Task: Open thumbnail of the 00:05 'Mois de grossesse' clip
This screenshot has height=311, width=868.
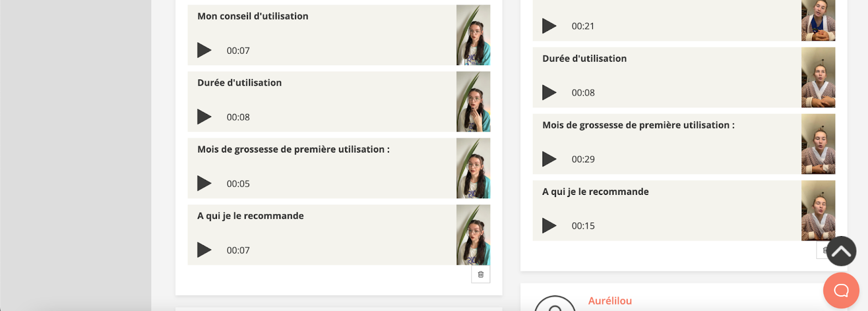Action: [x=473, y=168]
